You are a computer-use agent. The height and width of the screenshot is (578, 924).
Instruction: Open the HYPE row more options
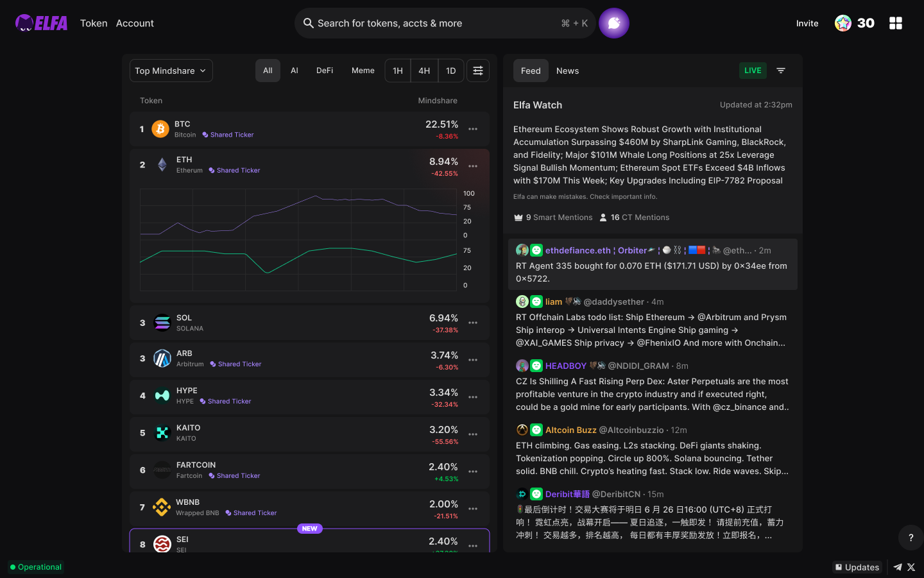473,397
